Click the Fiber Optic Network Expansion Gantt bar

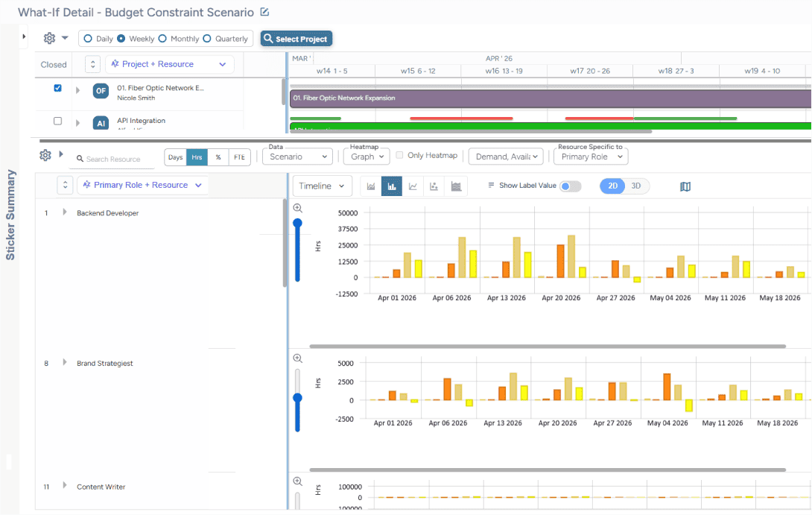(x=550, y=98)
